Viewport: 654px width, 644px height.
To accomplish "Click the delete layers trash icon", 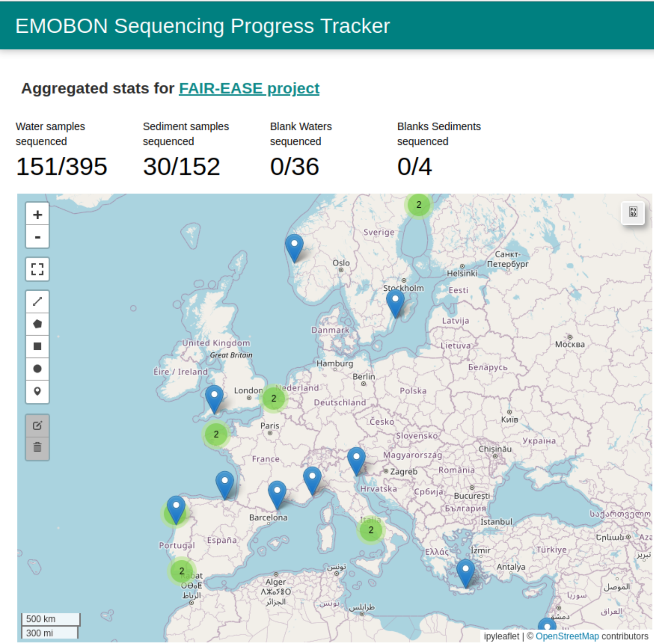I will pyautogui.click(x=38, y=447).
